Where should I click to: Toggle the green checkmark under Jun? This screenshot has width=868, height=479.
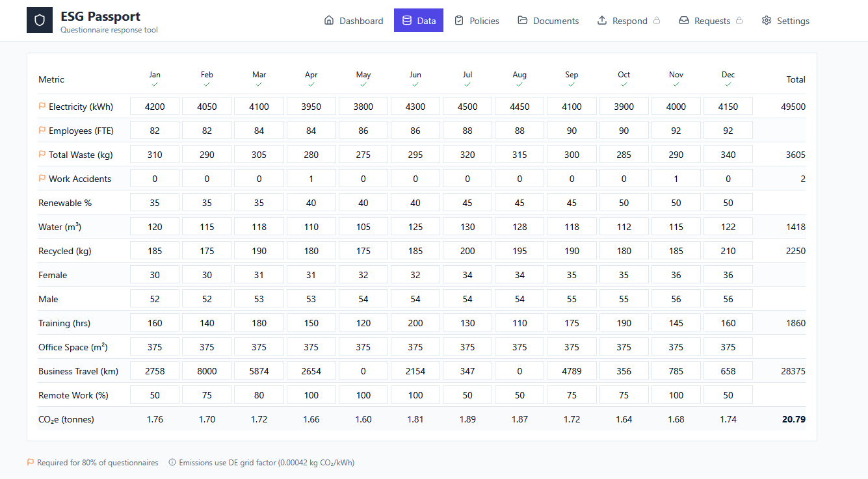pos(415,84)
